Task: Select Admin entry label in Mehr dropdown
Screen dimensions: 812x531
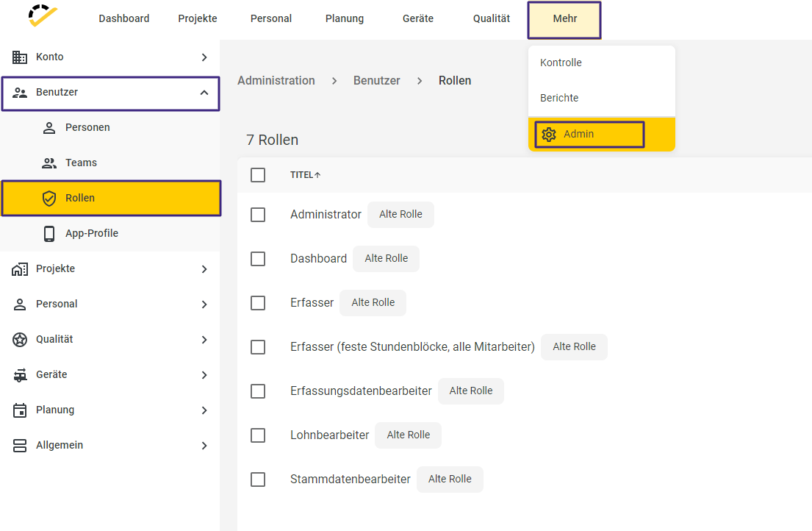Action: click(578, 134)
